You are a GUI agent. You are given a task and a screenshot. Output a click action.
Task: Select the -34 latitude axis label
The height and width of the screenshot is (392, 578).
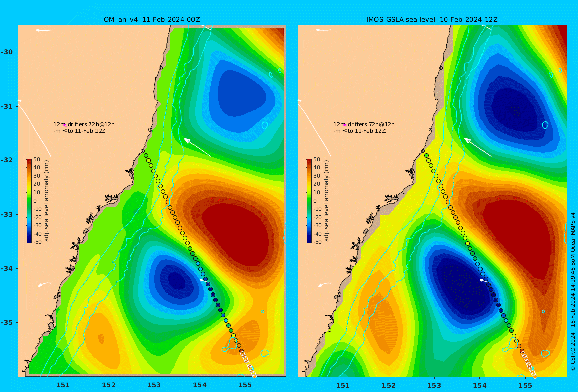[7, 268]
